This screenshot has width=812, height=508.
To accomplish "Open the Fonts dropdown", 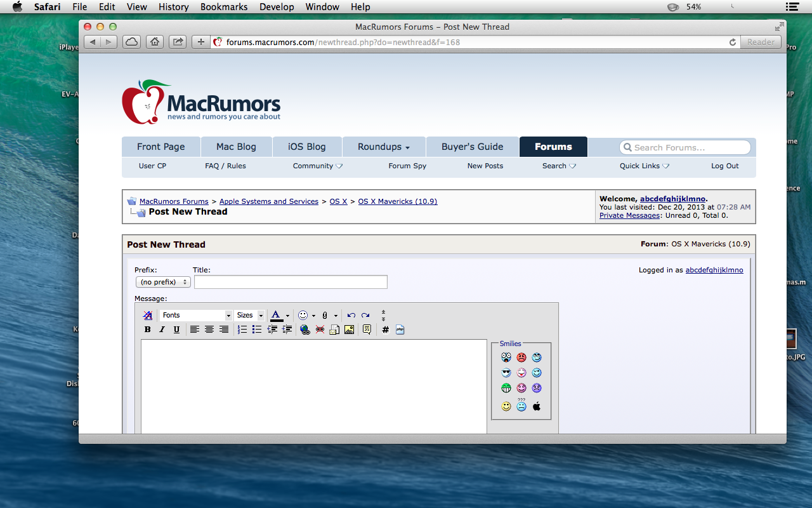I will point(196,315).
